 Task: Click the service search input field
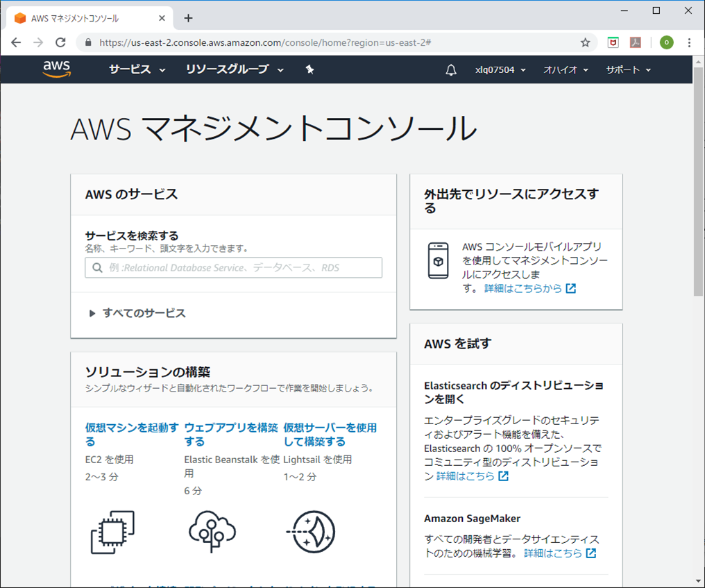pos(233,268)
